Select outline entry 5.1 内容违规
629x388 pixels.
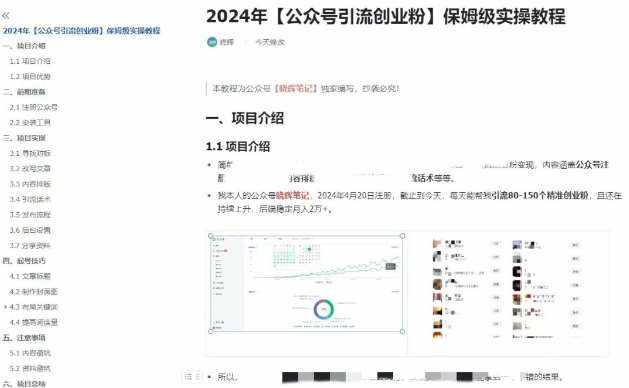coord(30,353)
